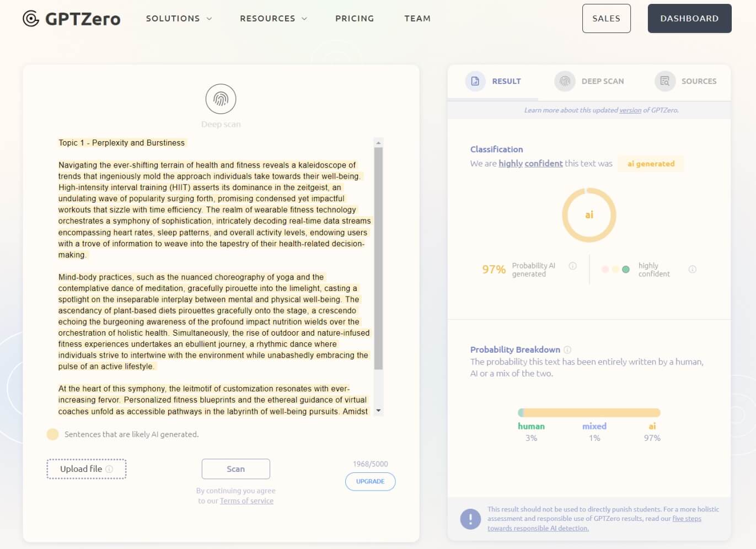Click the probability breakdown bar

[589, 413]
